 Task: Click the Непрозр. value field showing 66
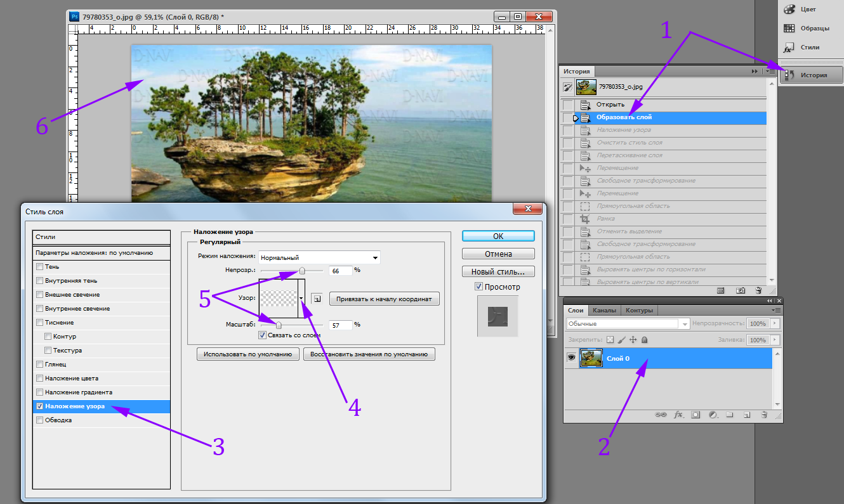point(341,271)
